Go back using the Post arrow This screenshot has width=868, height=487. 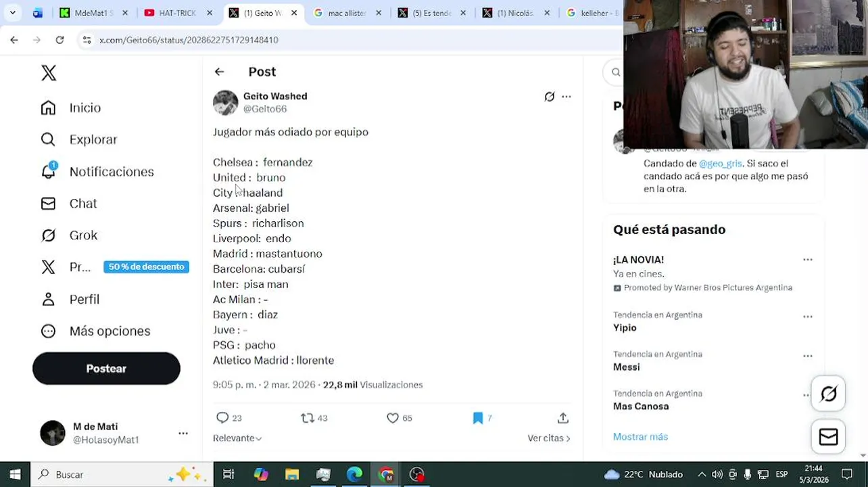point(219,72)
